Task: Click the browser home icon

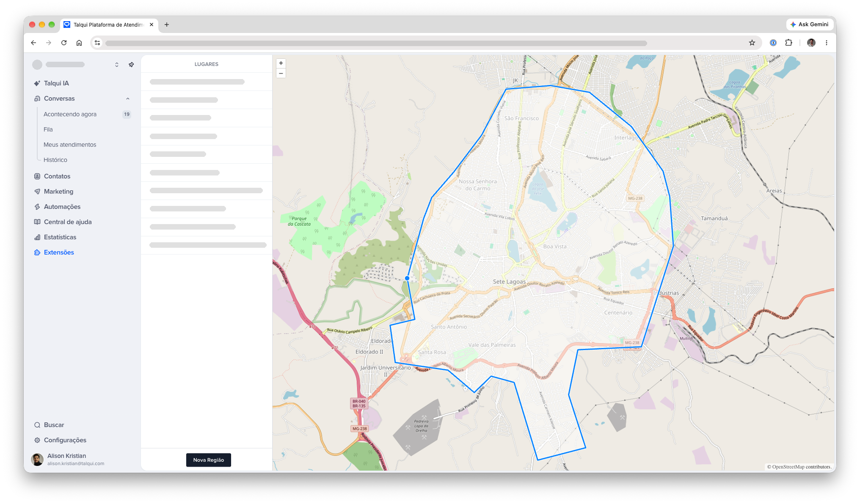Action: point(79,43)
